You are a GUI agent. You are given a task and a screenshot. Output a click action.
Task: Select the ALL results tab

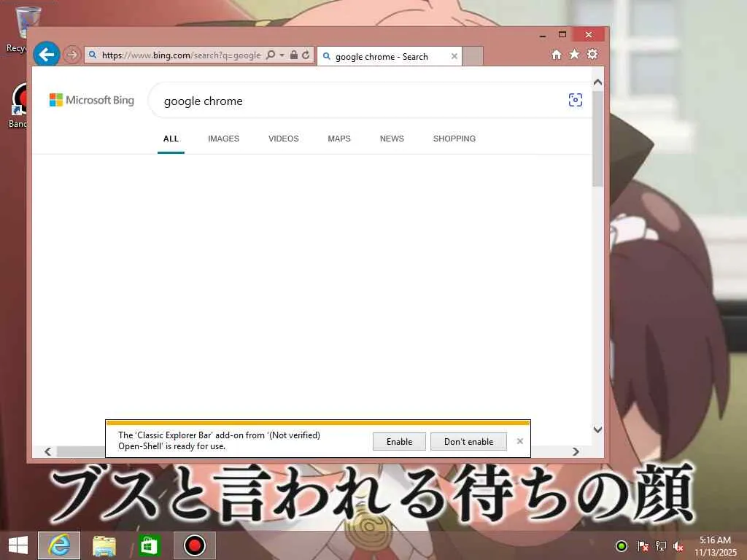coord(171,139)
